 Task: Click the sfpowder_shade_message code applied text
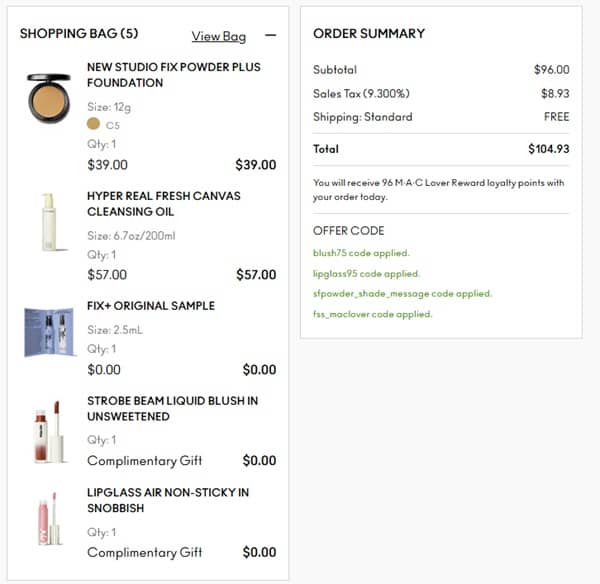coord(402,294)
